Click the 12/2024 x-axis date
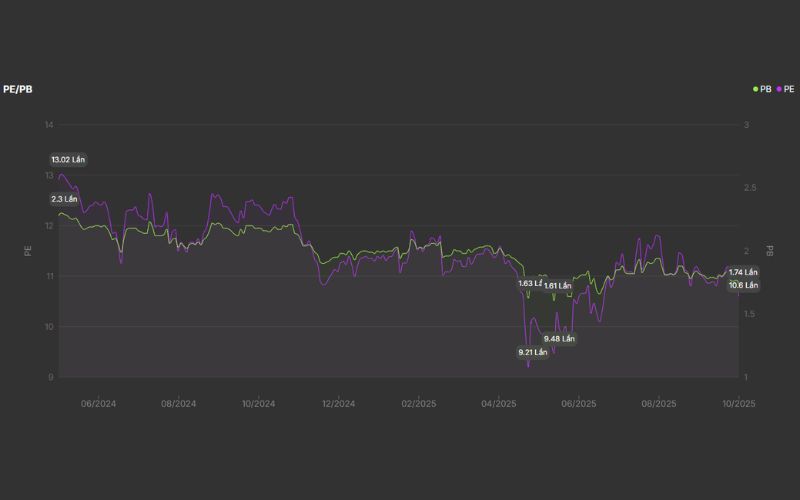This screenshot has height=500, width=800. (x=338, y=404)
